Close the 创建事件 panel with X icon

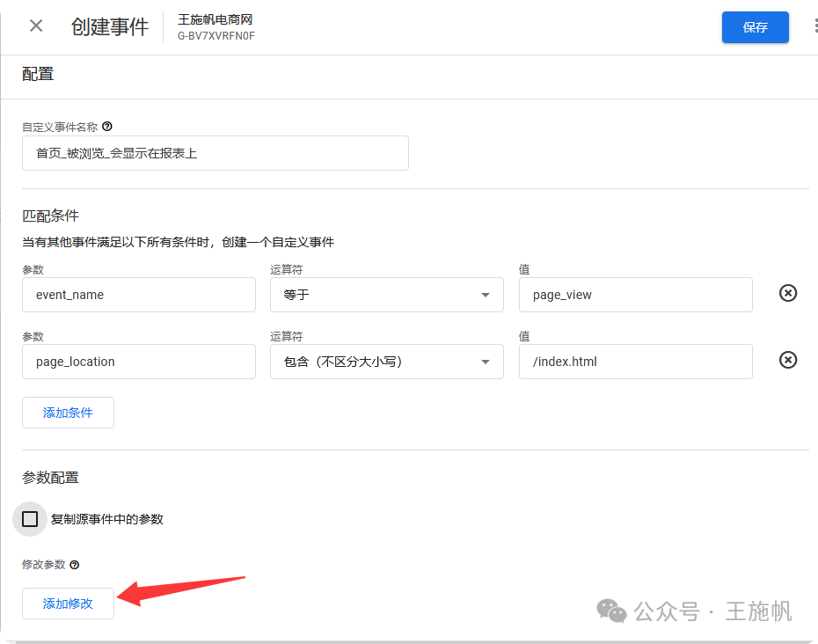tap(36, 26)
